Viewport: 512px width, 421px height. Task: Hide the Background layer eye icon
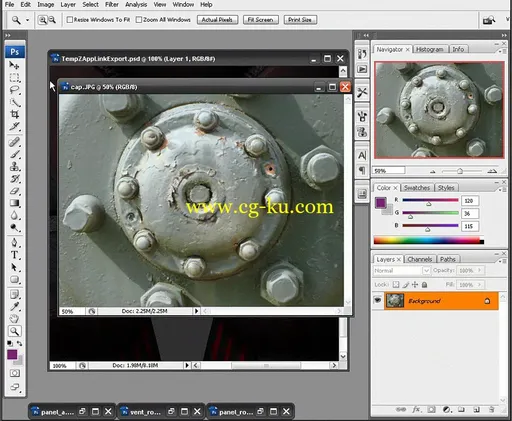378,300
